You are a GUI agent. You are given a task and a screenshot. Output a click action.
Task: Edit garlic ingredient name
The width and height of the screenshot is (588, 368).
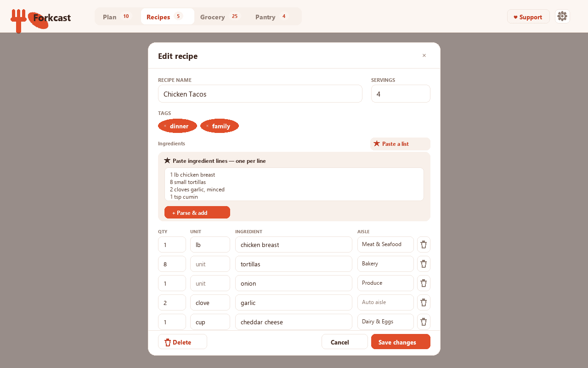[x=294, y=302]
